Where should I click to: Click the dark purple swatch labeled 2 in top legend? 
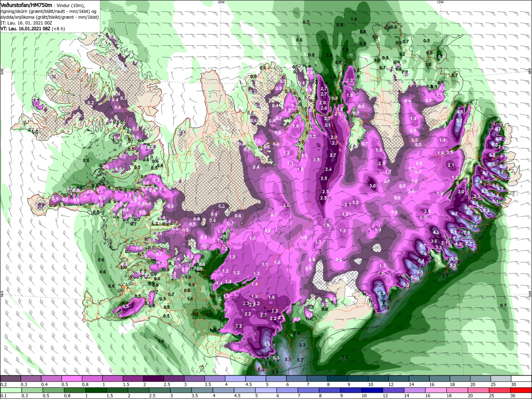[153, 379]
